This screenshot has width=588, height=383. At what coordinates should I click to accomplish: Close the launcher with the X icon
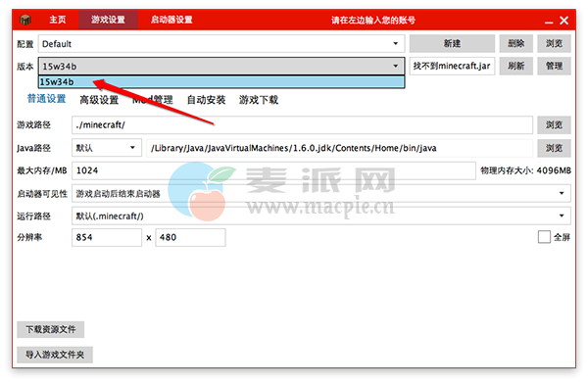pyautogui.click(x=563, y=21)
